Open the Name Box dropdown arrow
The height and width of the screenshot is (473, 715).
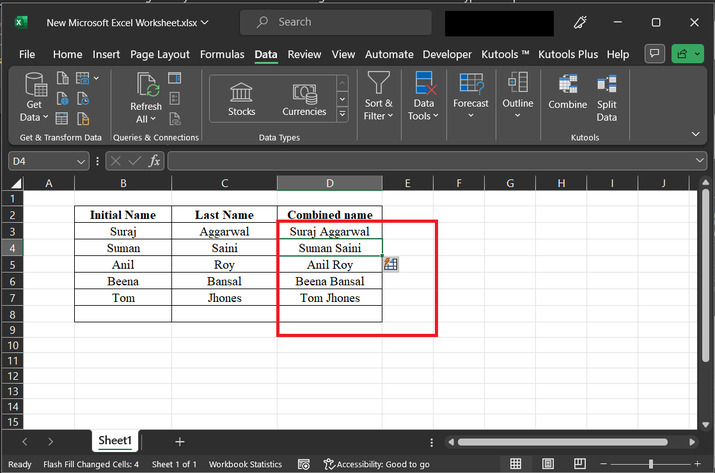pos(81,161)
